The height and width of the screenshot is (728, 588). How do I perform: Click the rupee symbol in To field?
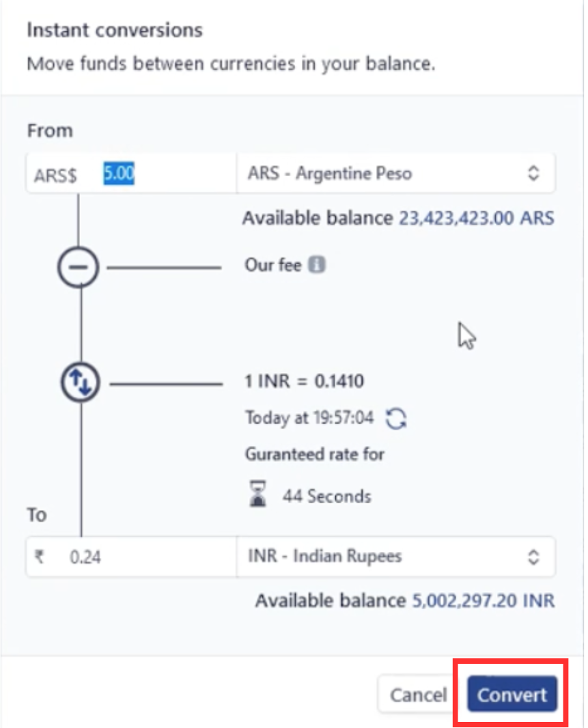39,557
